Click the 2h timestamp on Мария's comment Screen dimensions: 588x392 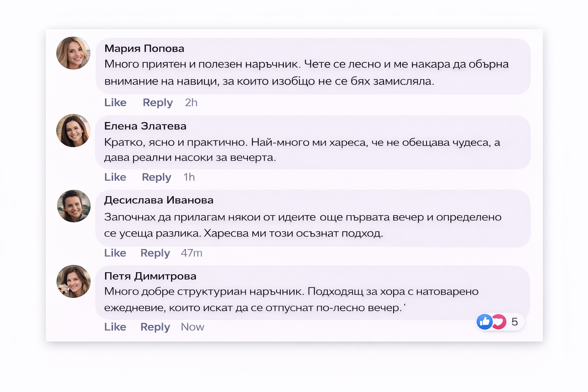191,103
